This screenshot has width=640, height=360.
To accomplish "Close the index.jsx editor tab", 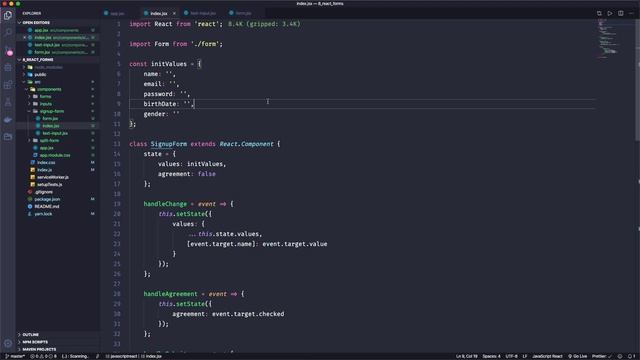I will point(174,13).
